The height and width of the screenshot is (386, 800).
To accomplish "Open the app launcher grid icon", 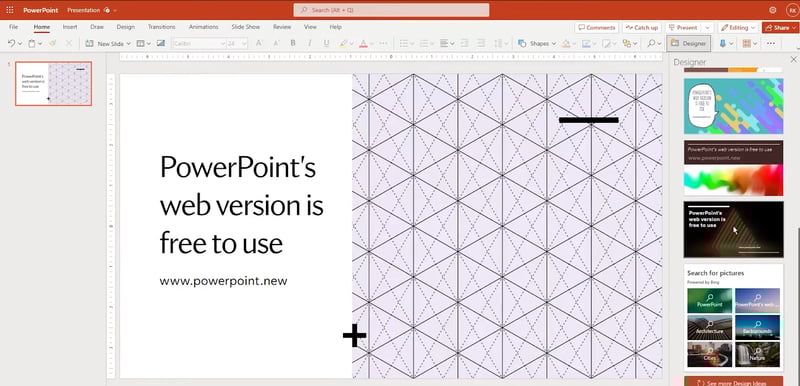I will (x=10, y=10).
